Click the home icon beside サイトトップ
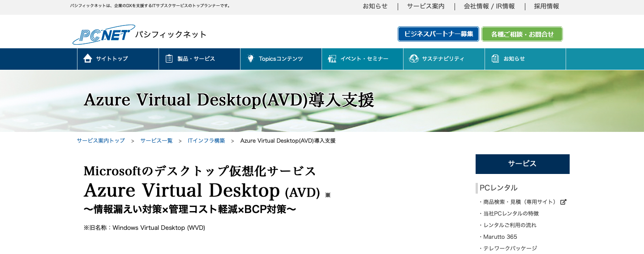 point(88,59)
